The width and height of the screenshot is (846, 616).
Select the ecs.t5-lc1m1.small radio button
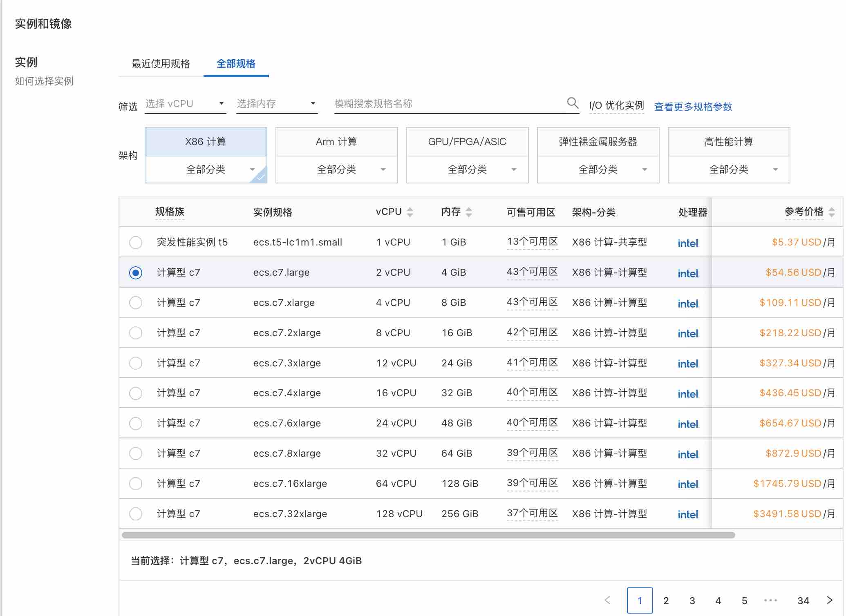(136, 242)
